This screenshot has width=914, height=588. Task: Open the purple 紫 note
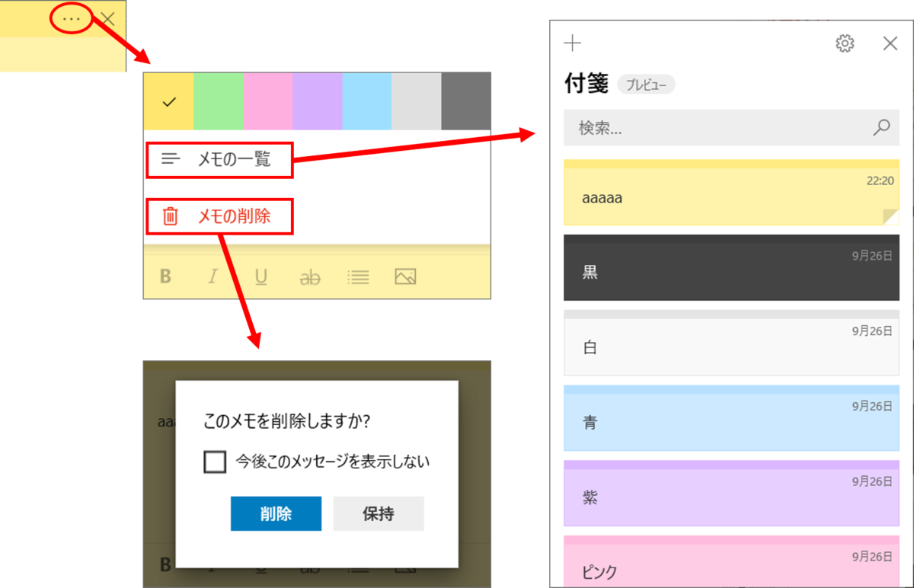click(731, 493)
